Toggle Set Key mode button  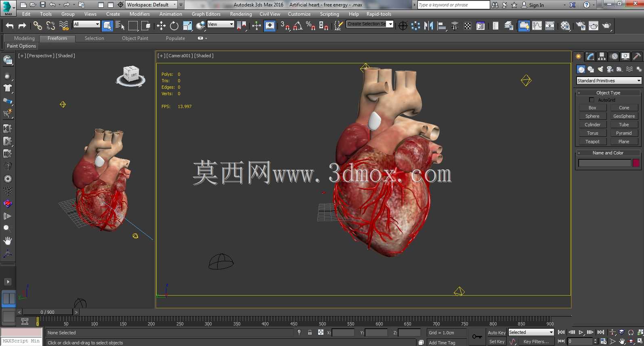(496, 342)
